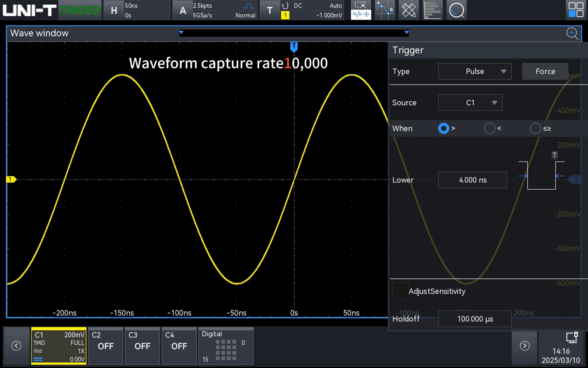Open the window layout grid icon
588x368 pixels.
click(x=576, y=10)
